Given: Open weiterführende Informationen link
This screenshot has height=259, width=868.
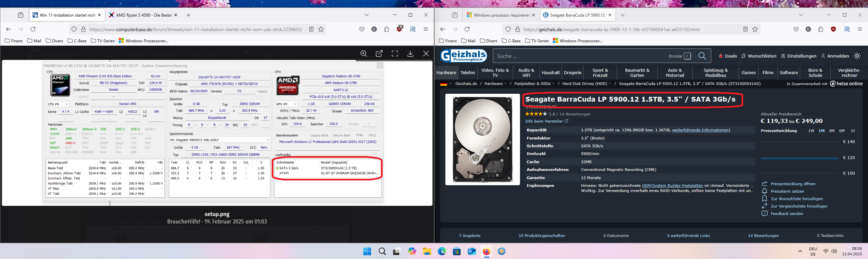Looking at the screenshot, I should (x=700, y=130).
